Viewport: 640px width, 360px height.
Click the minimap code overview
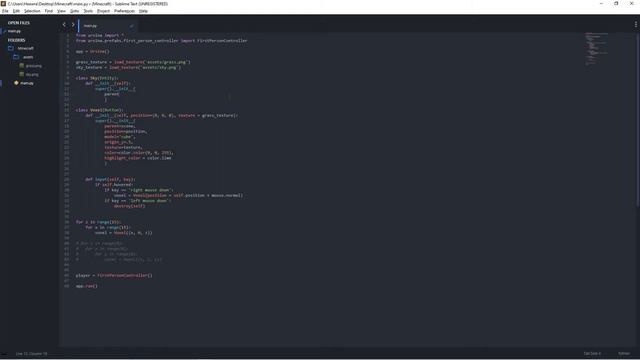coord(596,49)
